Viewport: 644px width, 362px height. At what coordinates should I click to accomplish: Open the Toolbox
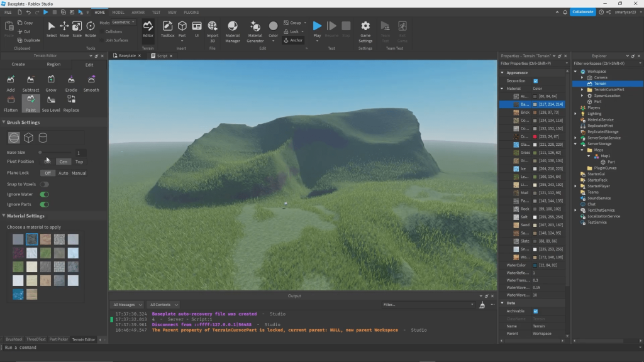167,30
